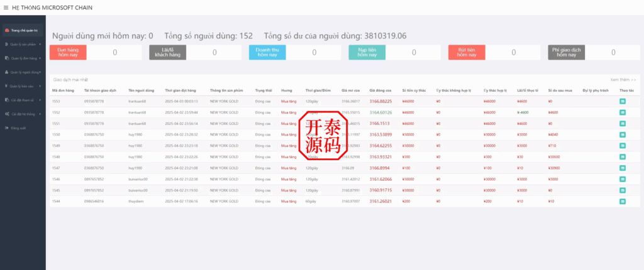
Task: Click balance value ¥30900
Action: pos(554,168)
